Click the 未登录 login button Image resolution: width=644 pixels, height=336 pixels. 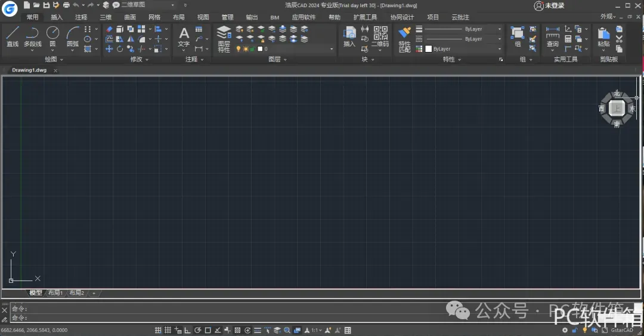(549, 6)
